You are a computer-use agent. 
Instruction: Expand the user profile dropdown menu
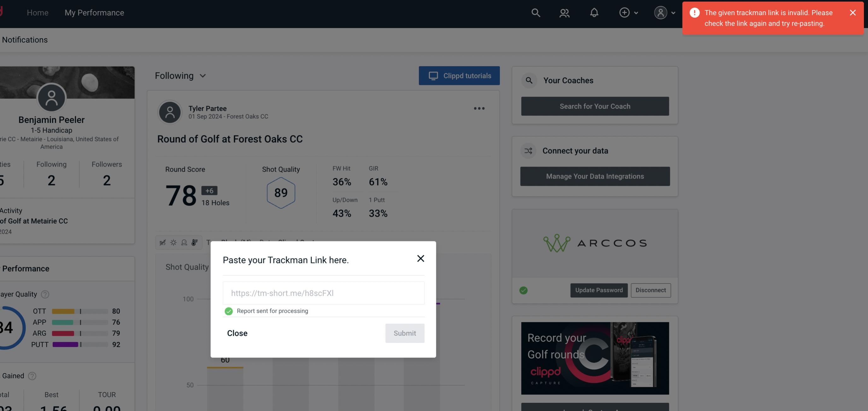pyautogui.click(x=665, y=12)
